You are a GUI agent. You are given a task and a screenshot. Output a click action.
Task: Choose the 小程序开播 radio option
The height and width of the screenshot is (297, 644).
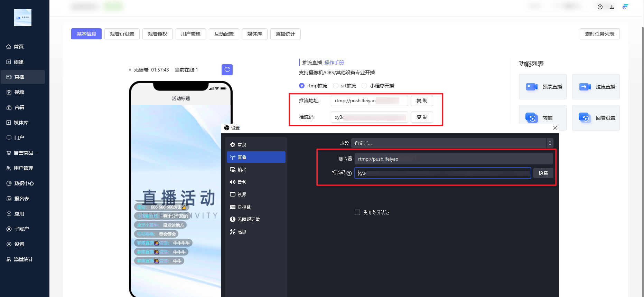364,86
